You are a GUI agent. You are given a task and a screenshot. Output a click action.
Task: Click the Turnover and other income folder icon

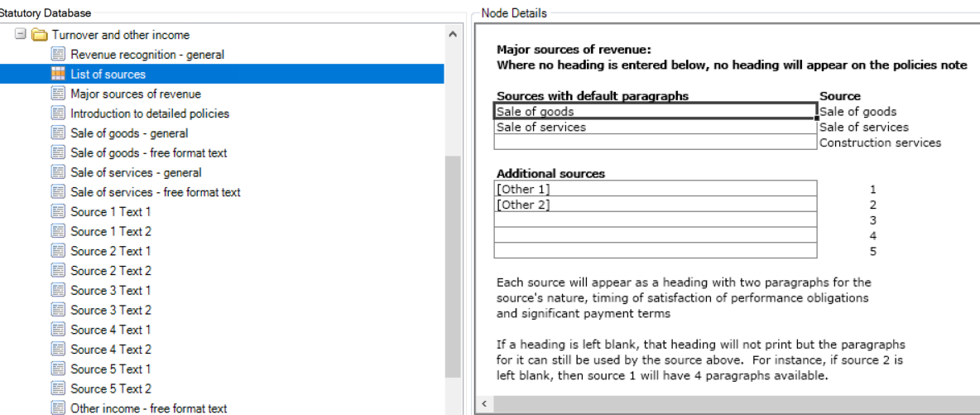coord(40,35)
